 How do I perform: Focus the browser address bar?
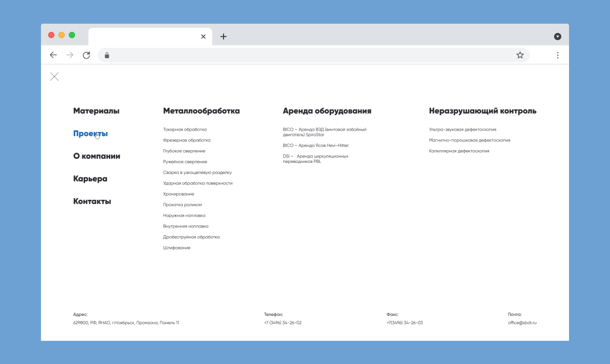pos(314,55)
